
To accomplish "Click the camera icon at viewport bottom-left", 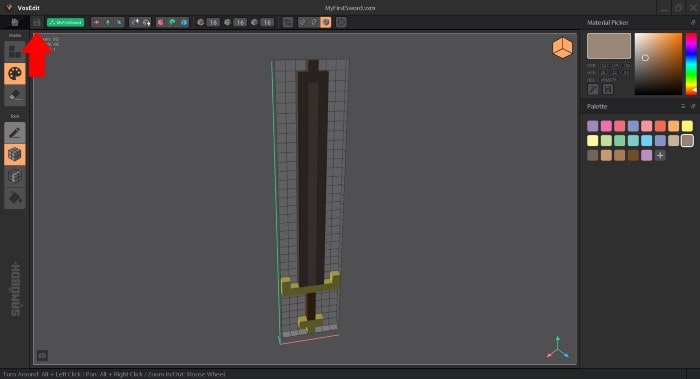I will (42, 355).
